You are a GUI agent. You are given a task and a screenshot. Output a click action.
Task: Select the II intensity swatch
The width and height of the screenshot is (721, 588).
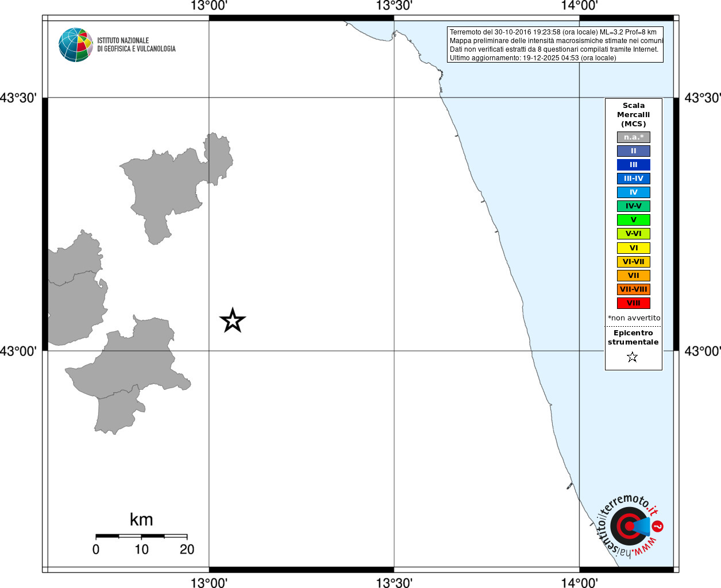coord(634,151)
